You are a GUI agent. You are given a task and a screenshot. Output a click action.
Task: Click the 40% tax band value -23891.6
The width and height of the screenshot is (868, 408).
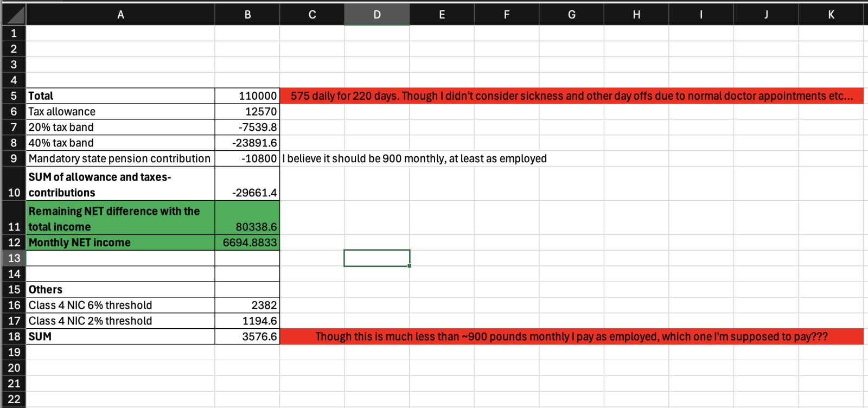point(247,143)
